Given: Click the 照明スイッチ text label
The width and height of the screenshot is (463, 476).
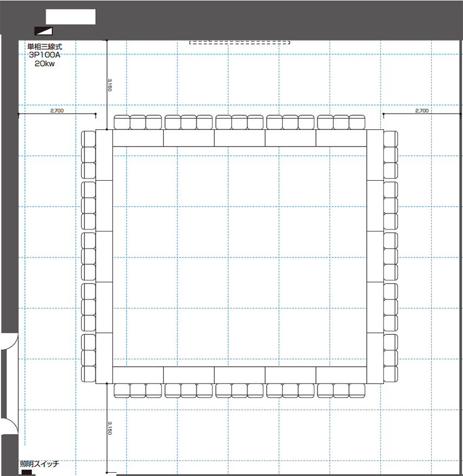Looking at the screenshot, I should 39,464.
